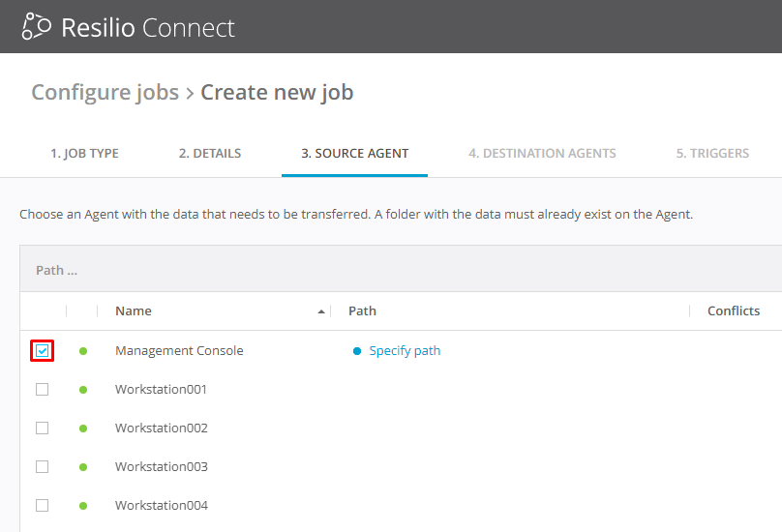Switch to the 2. Details step
Viewport: 782px width, 532px height.
coord(210,154)
